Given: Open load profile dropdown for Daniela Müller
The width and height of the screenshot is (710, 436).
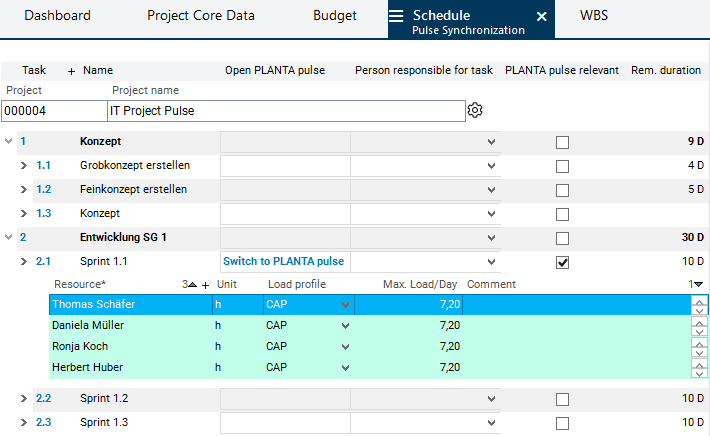Looking at the screenshot, I should point(346,325).
